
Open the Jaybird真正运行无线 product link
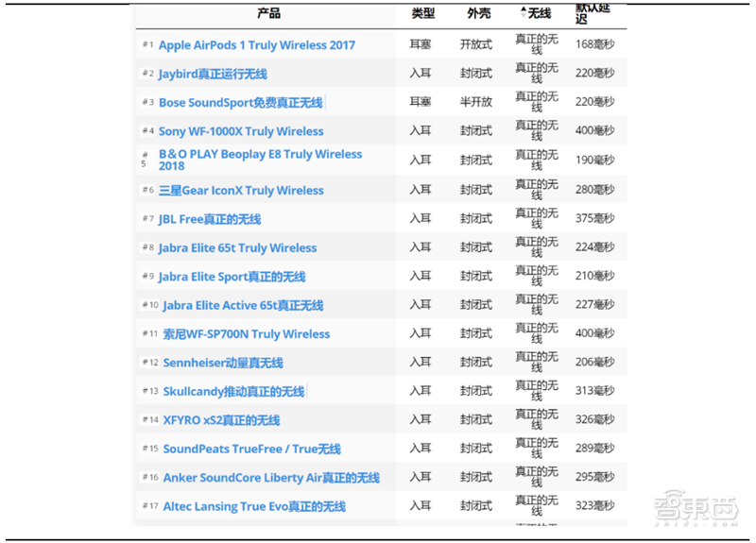(x=213, y=74)
